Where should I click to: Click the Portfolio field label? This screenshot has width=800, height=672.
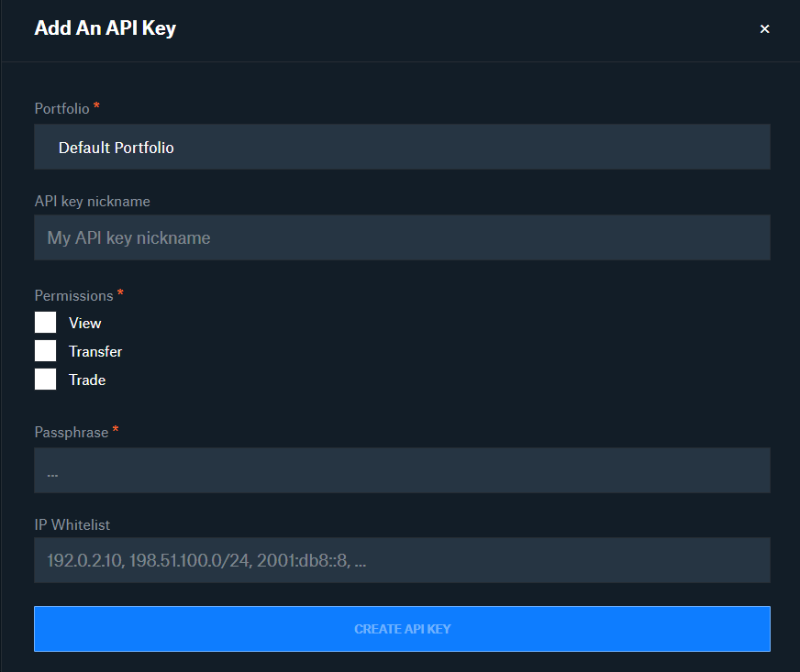(x=61, y=108)
